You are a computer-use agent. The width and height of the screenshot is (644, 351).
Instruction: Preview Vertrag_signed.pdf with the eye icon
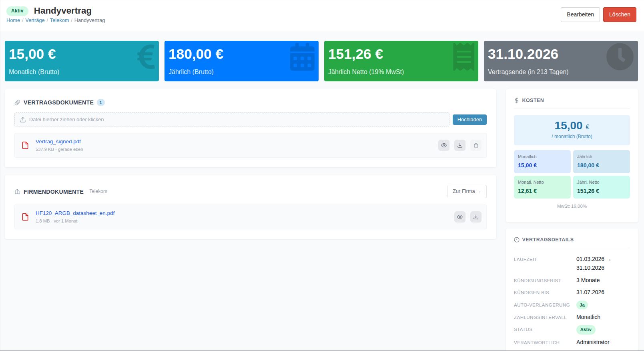coord(443,145)
